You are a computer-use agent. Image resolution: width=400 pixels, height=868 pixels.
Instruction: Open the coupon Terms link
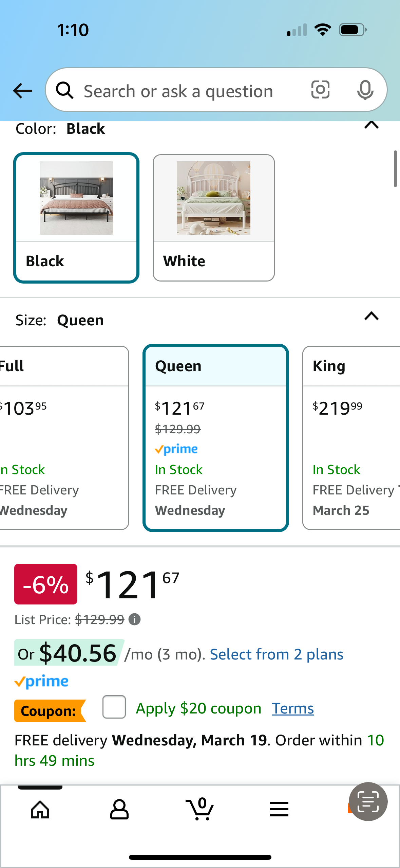293,708
